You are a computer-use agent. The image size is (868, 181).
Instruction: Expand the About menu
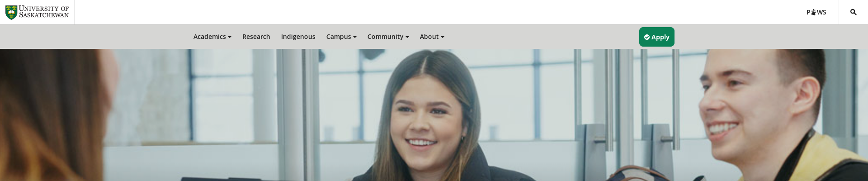(x=432, y=37)
